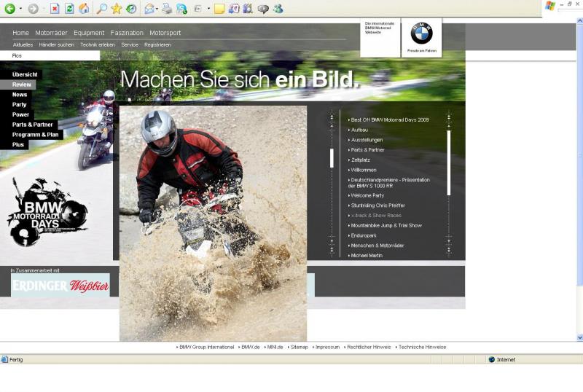This screenshot has height=392, width=583.
Task: Click the Messenger people icon
Action: [x=278, y=9]
